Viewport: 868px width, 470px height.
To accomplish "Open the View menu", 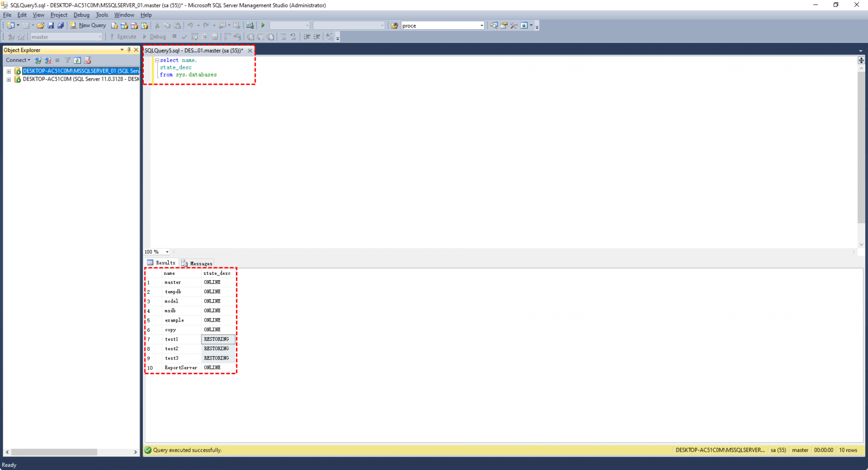I will point(39,15).
